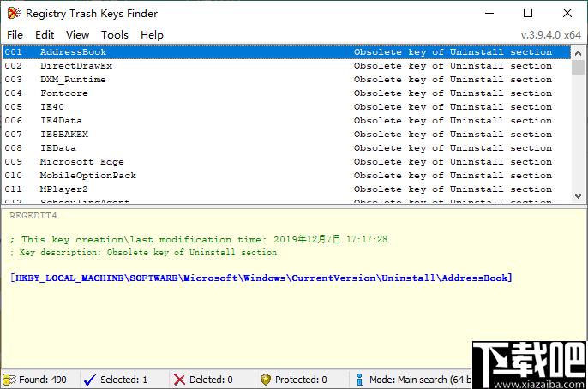Click the red X Deleted icon
This screenshot has height=389, width=588.
pyautogui.click(x=178, y=380)
